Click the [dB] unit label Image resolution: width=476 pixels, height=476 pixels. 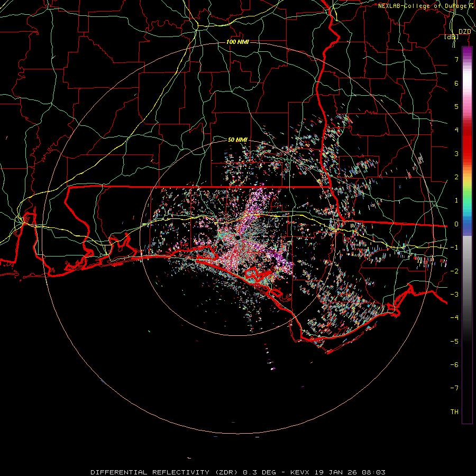pos(452,37)
